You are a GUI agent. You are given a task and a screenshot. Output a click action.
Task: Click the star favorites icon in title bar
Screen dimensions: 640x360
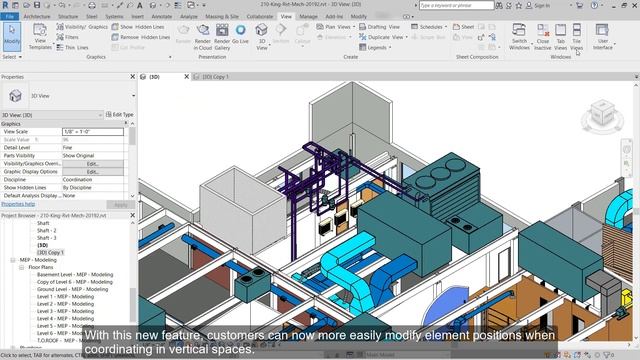click(518, 5)
